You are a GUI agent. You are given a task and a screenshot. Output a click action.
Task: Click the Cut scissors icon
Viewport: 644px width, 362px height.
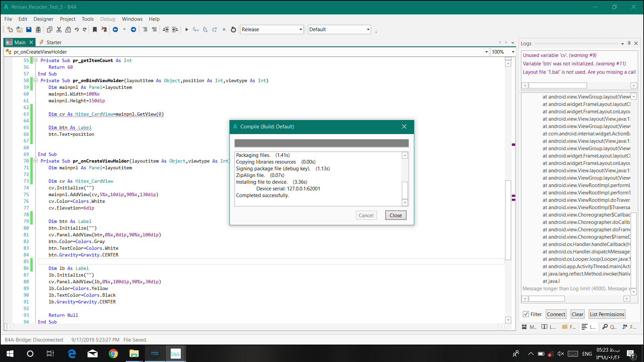coord(59,29)
